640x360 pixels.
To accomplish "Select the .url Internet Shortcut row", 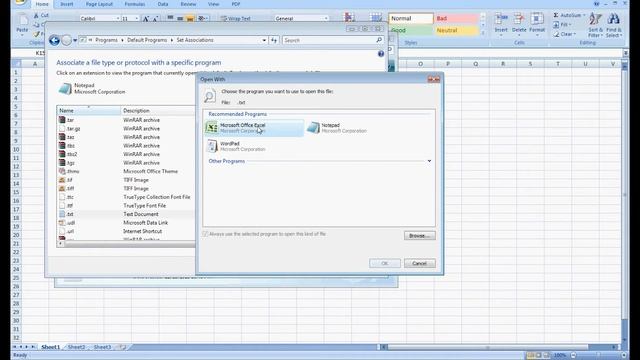I will click(x=126, y=231).
